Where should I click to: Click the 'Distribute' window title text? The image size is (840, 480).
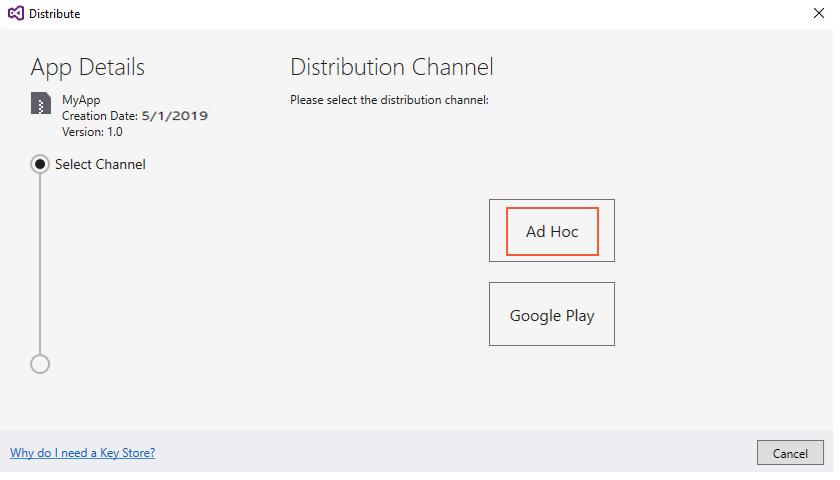click(x=55, y=14)
